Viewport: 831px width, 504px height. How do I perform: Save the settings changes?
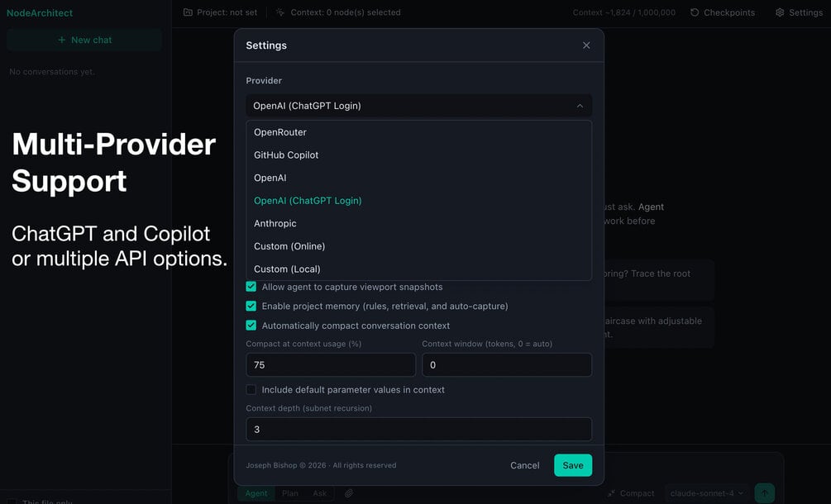[x=573, y=465]
